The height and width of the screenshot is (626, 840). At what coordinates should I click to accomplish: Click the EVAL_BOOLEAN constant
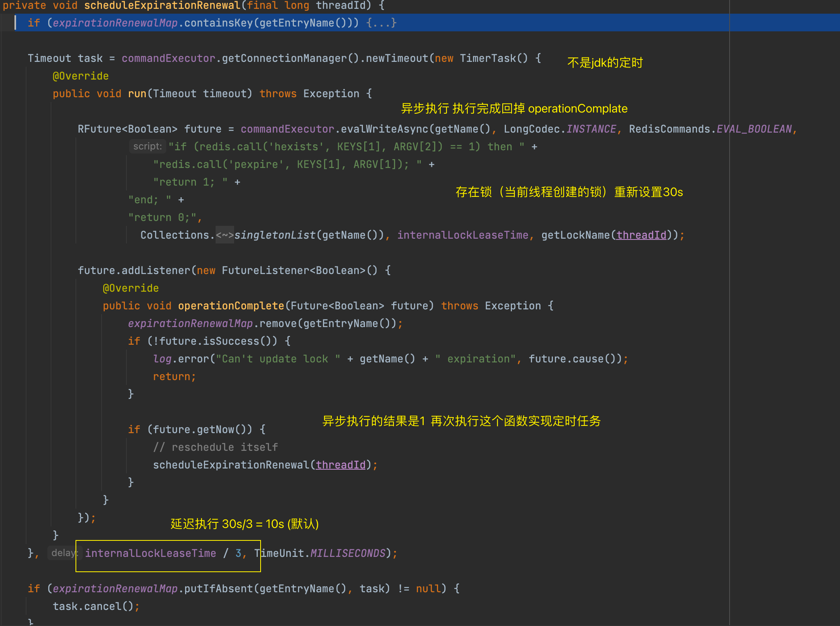point(754,129)
